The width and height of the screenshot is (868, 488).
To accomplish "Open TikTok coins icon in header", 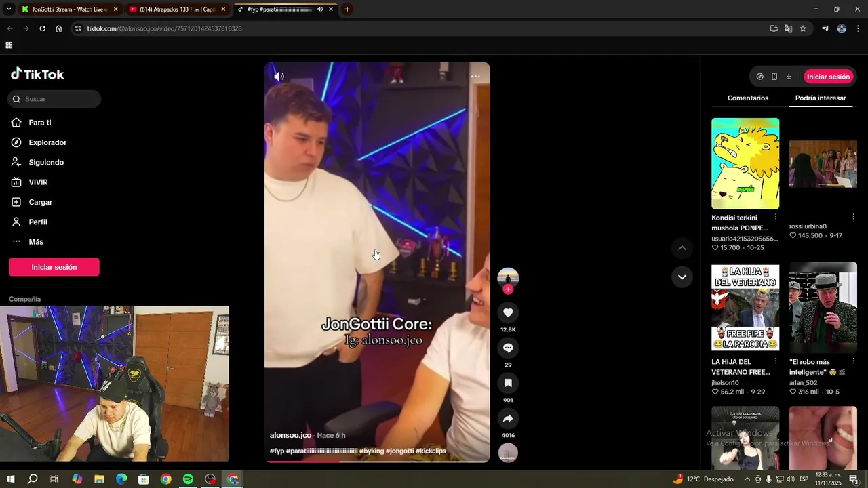I will coord(759,77).
